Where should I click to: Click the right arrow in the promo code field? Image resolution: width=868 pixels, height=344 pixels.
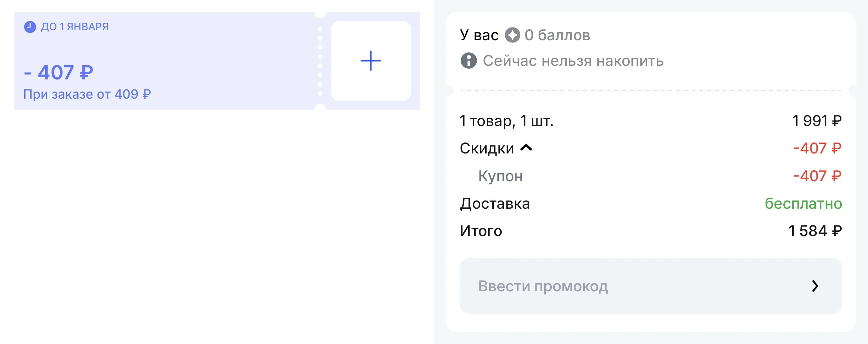[815, 286]
